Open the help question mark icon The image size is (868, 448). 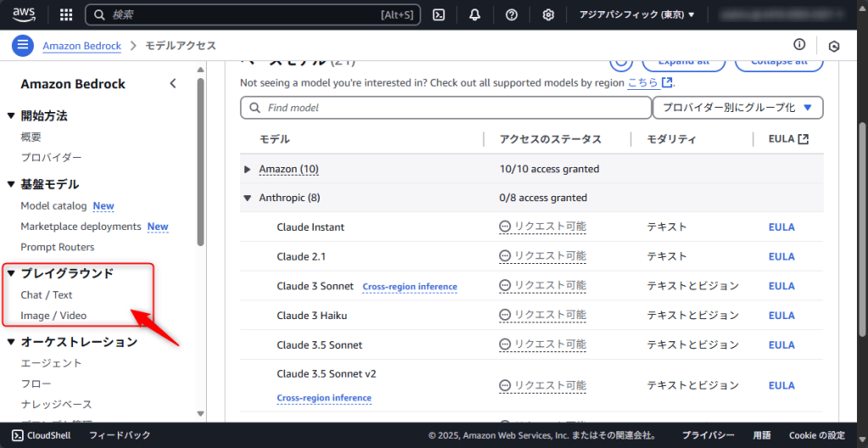(511, 15)
